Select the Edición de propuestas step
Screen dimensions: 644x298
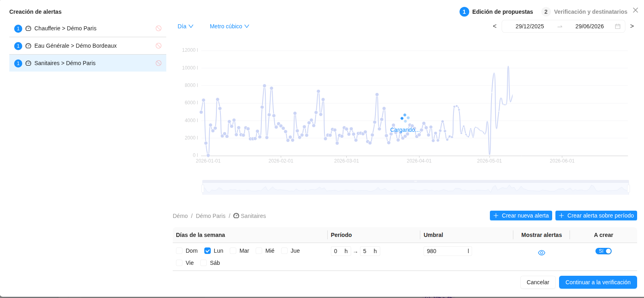pyautogui.click(x=496, y=12)
